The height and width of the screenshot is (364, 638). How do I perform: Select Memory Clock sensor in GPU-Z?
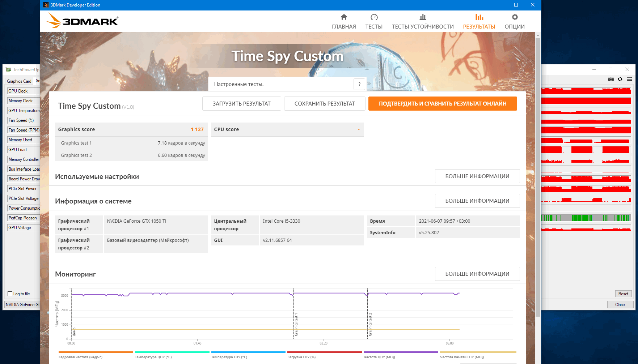[x=23, y=101]
